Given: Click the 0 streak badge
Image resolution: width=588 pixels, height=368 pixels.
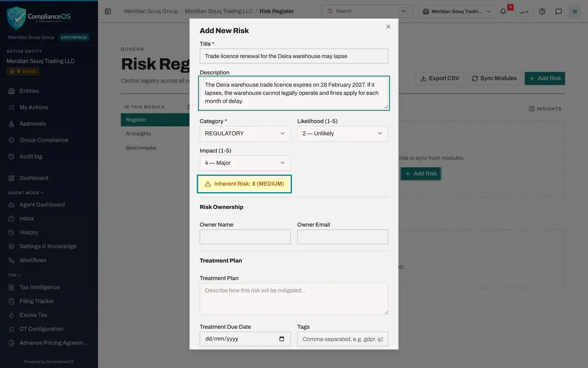Looking at the screenshot, I should (23, 71).
